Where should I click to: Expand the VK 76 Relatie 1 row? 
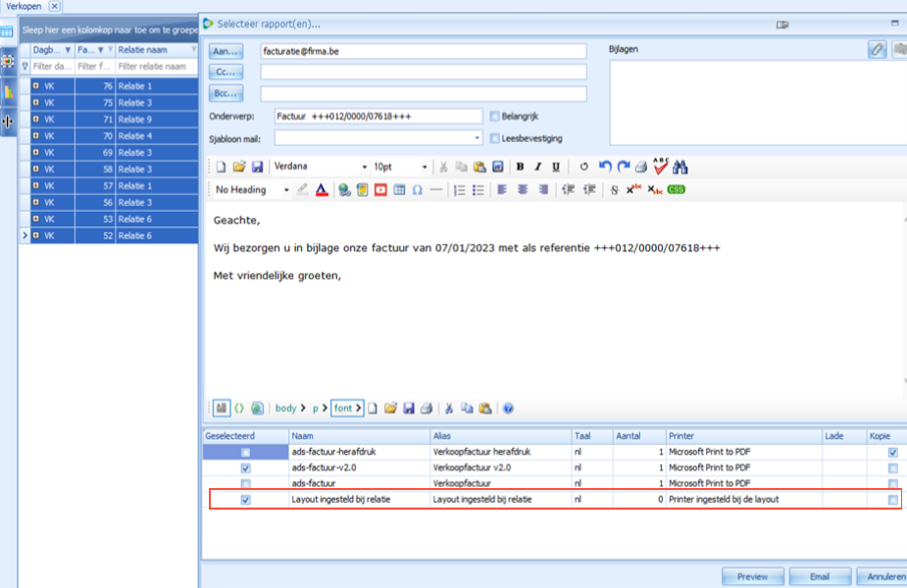(36, 86)
